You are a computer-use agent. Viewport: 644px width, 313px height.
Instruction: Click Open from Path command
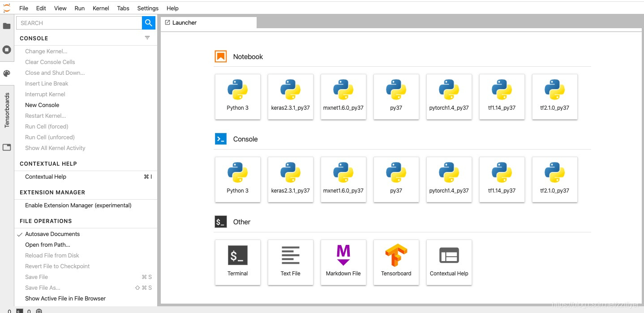click(x=86, y=245)
